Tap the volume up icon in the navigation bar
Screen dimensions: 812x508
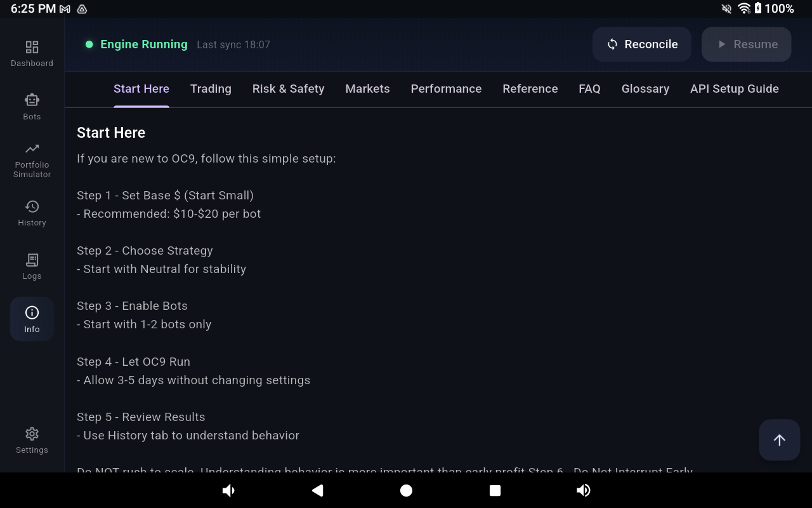tap(584, 490)
